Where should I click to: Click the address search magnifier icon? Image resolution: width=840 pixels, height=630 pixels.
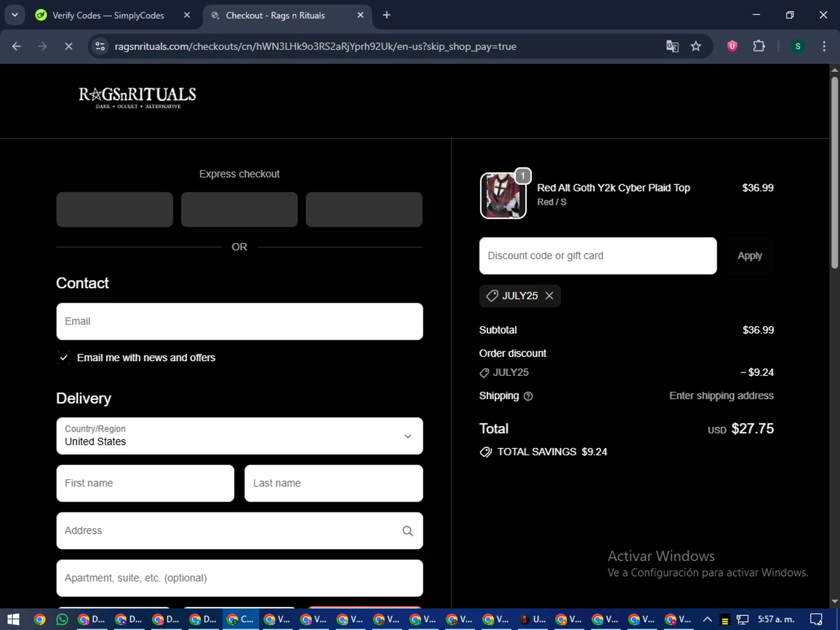[408, 531]
